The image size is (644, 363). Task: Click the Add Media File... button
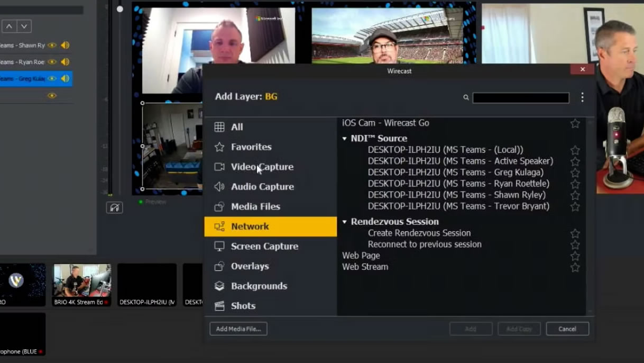click(x=238, y=329)
